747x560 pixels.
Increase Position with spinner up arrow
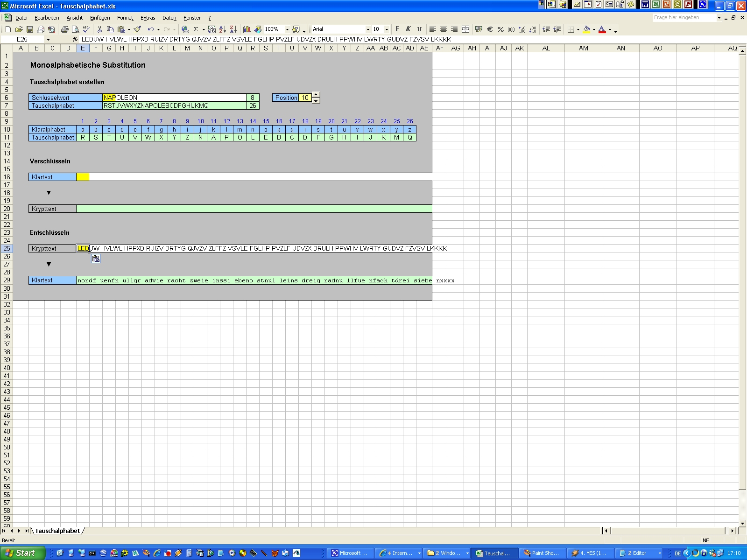pos(316,95)
